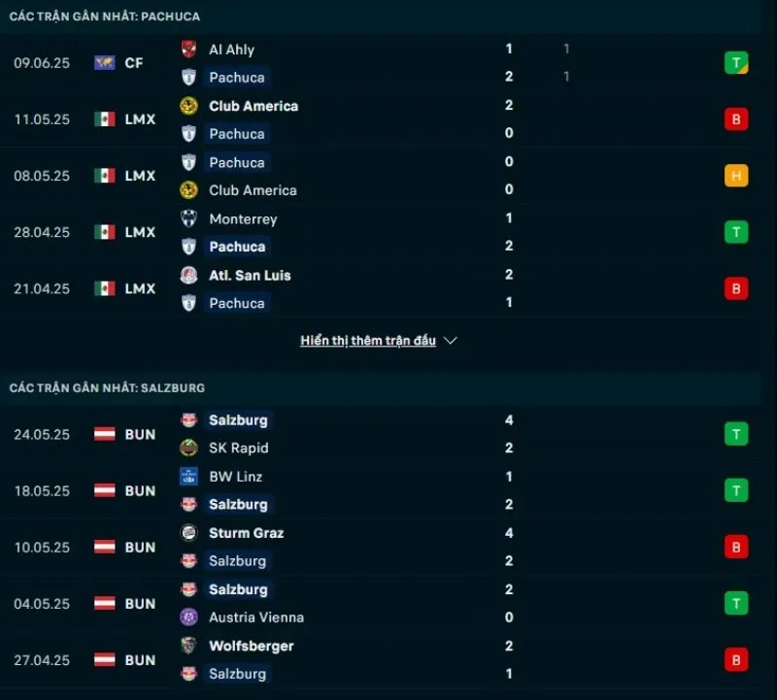This screenshot has width=777, height=700.
Task: Click the Al Ahly club crest icon
Action: [190, 49]
